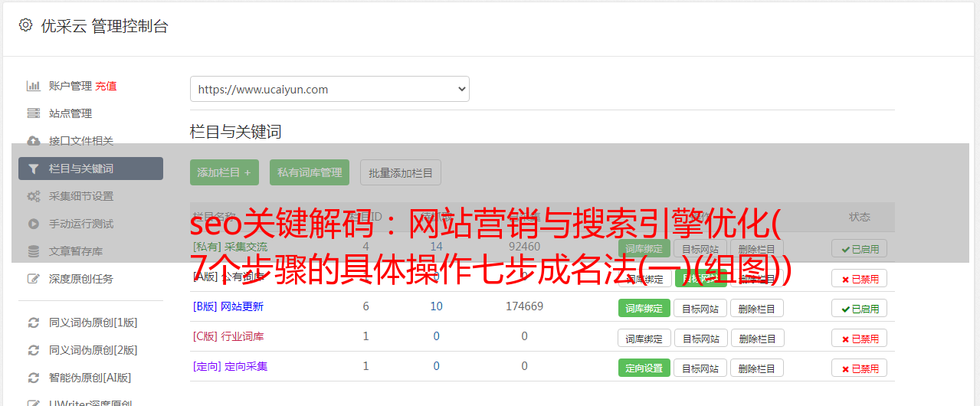Click the gears icon for 采集细节设置
This screenshot has width=980, height=406.
(34, 196)
